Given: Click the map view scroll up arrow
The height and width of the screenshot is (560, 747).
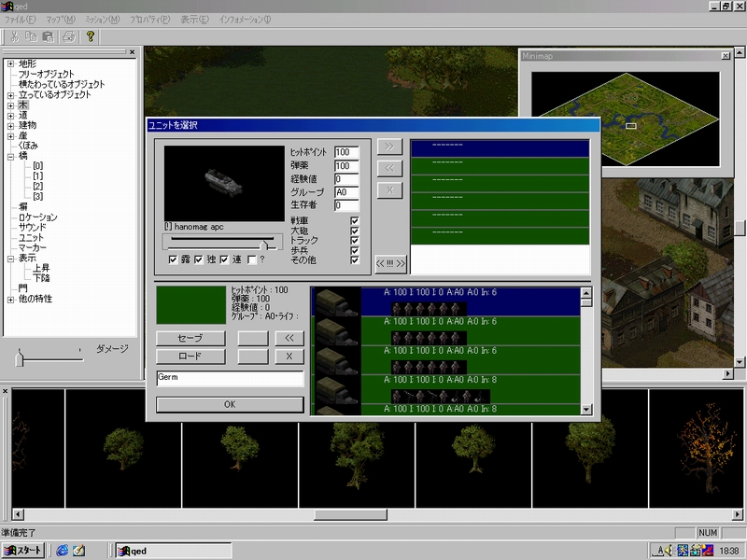Looking at the screenshot, I should pyautogui.click(x=740, y=52).
